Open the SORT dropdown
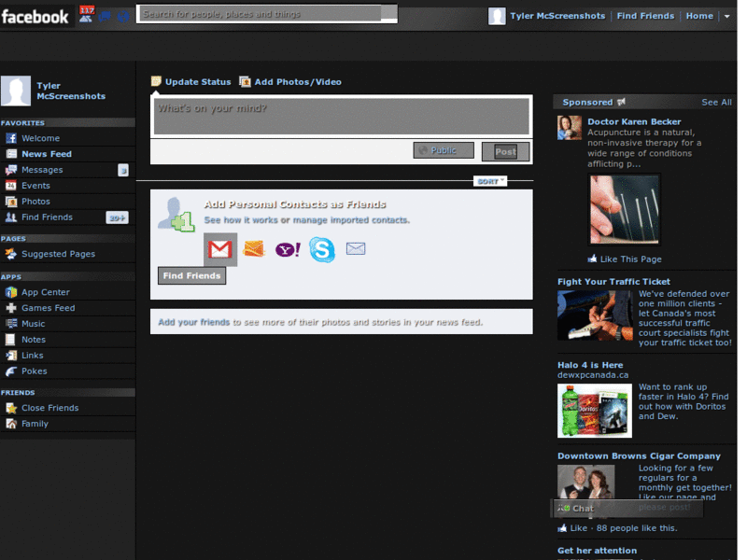Viewport: 747px width, 560px height. tap(490, 181)
